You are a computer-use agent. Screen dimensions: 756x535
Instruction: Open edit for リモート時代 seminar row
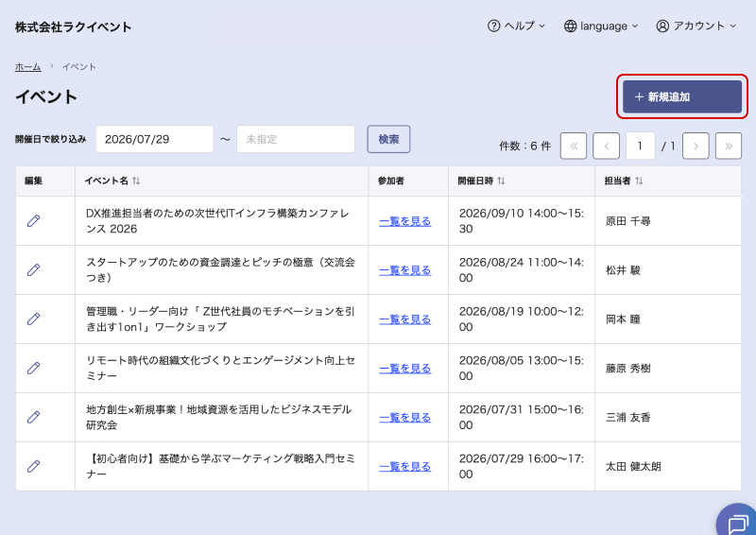pos(33,368)
